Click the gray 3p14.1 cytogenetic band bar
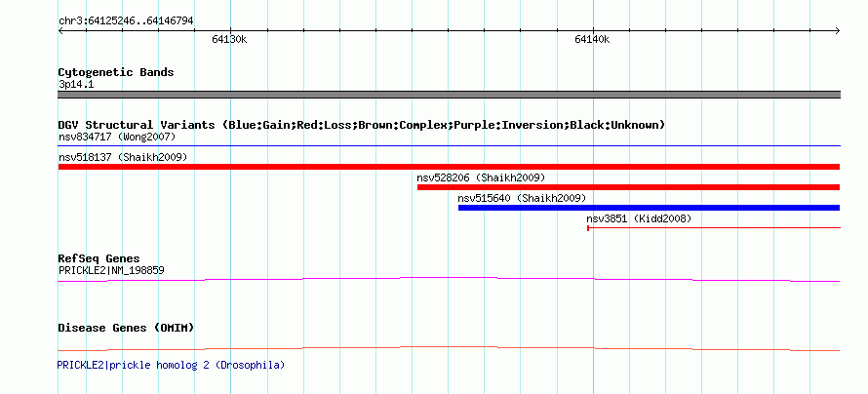868x394 pixels. [450, 95]
